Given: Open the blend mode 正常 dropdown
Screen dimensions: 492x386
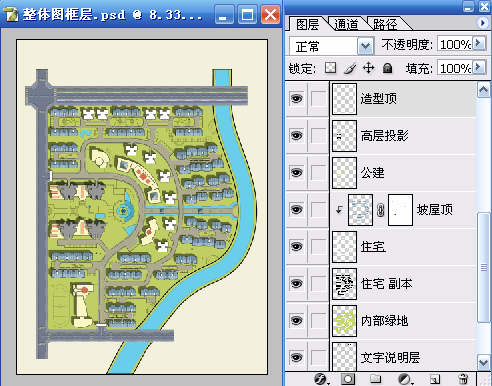Looking at the screenshot, I should 365,46.
